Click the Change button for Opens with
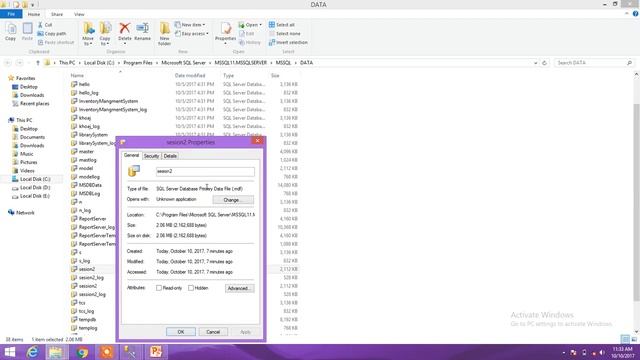 tap(233, 200)
